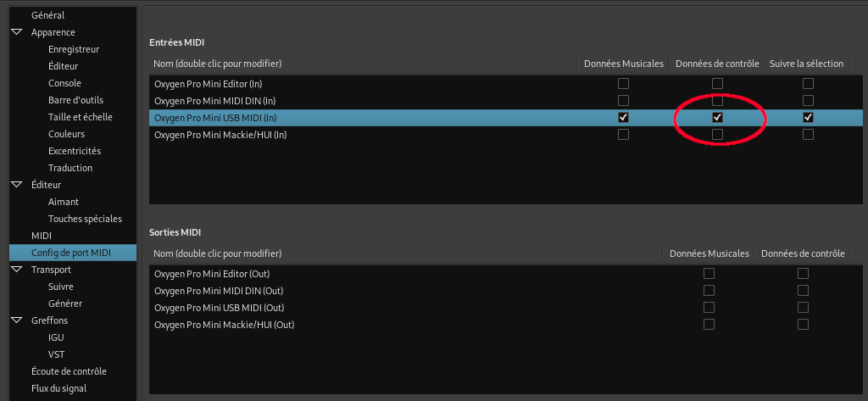Collapse the Éditeur tree section
868x401 pixels.
pos(17,185)
